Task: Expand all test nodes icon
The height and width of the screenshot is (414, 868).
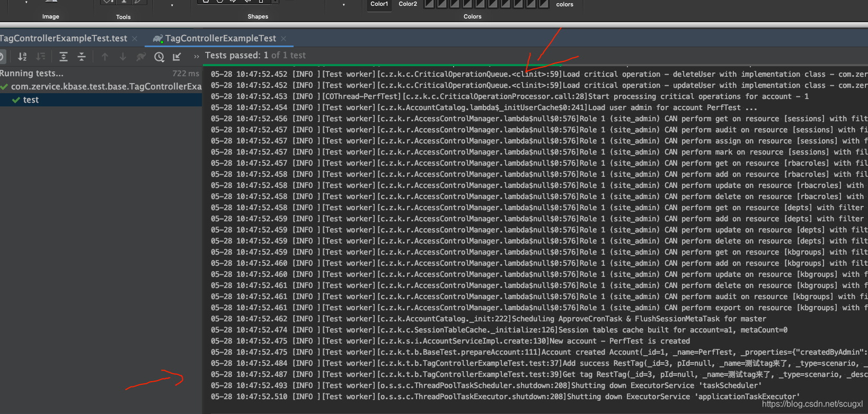Action: pyautogui.click(x=64, y=57)
